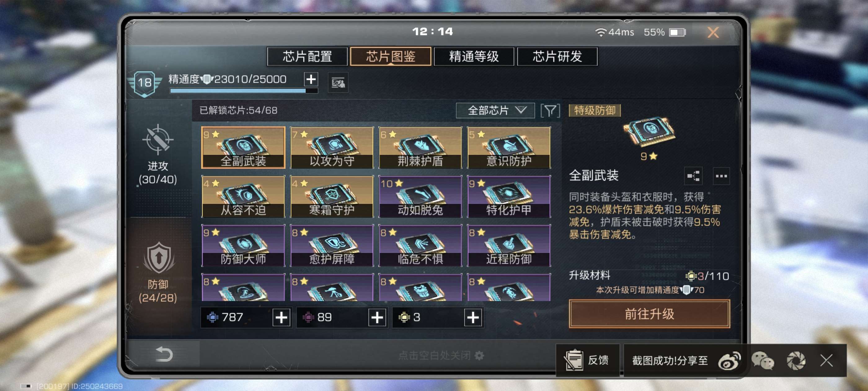Viewport: 868px width, 391px height.
Task: Switch to the 精通等级 tab
Action: (x=474, y=56)
